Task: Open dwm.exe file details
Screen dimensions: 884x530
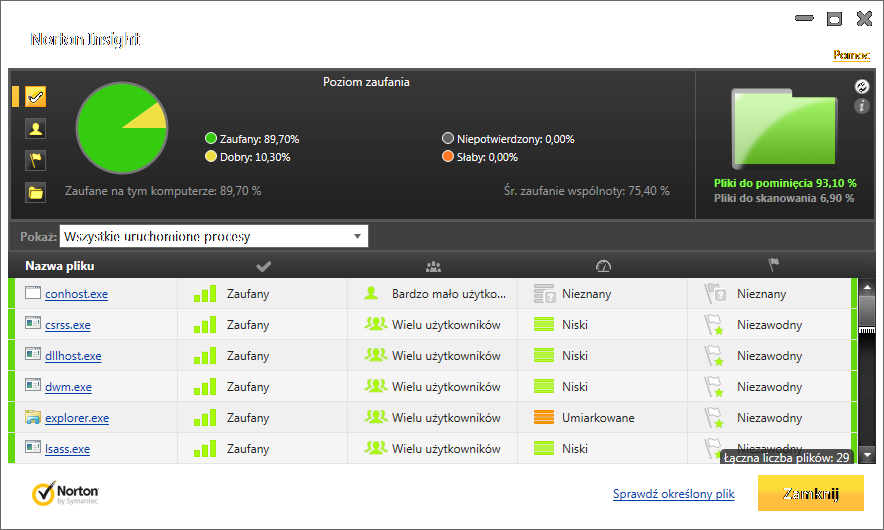Action: click(68, 387)
